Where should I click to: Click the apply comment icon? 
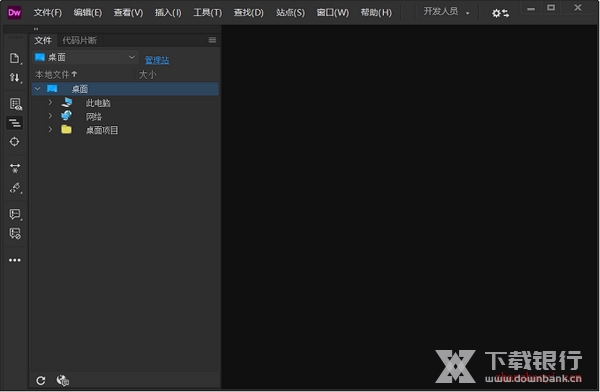[x=15, y=214]
